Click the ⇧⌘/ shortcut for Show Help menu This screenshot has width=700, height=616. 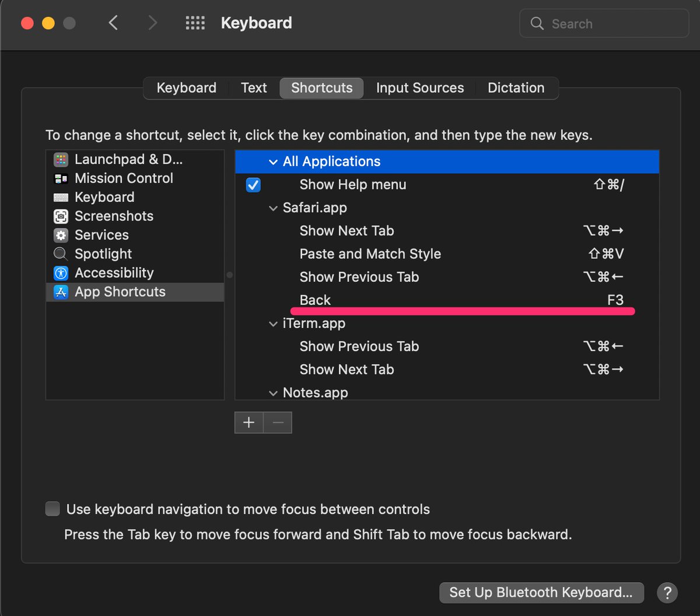pyautogui.click(x=608, y=185)
